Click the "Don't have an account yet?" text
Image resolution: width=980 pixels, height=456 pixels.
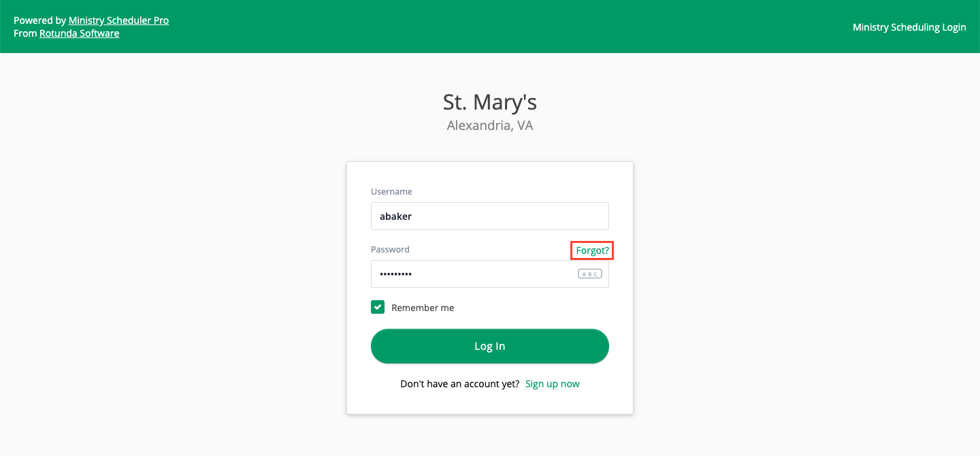pyautogui.click(x=460, y=384)
